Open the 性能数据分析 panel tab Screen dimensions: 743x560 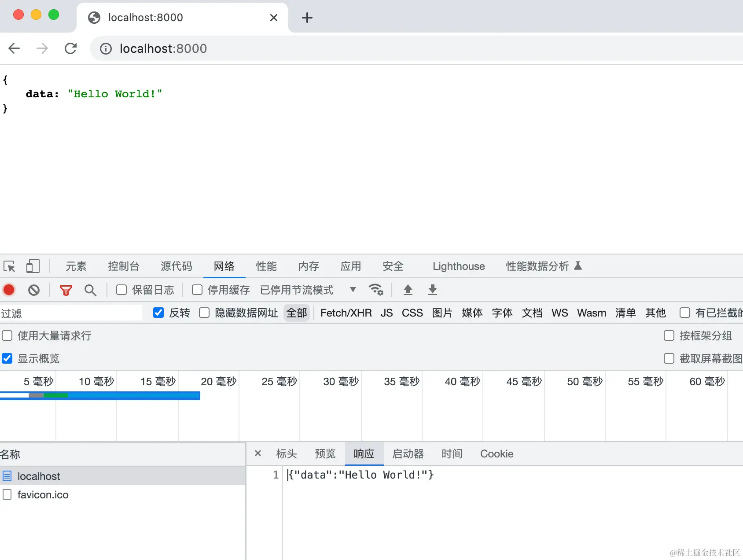pyautogui.click(x=537, y=266)
